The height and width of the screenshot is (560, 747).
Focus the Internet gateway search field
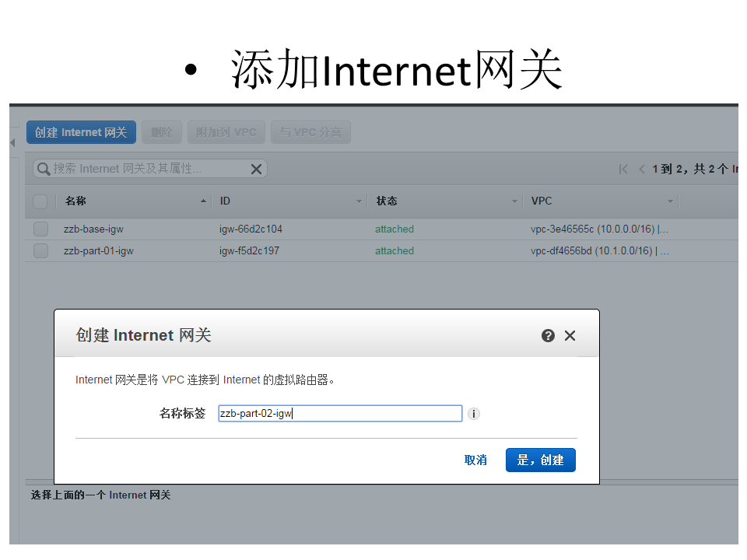click(x=149, y=169)
